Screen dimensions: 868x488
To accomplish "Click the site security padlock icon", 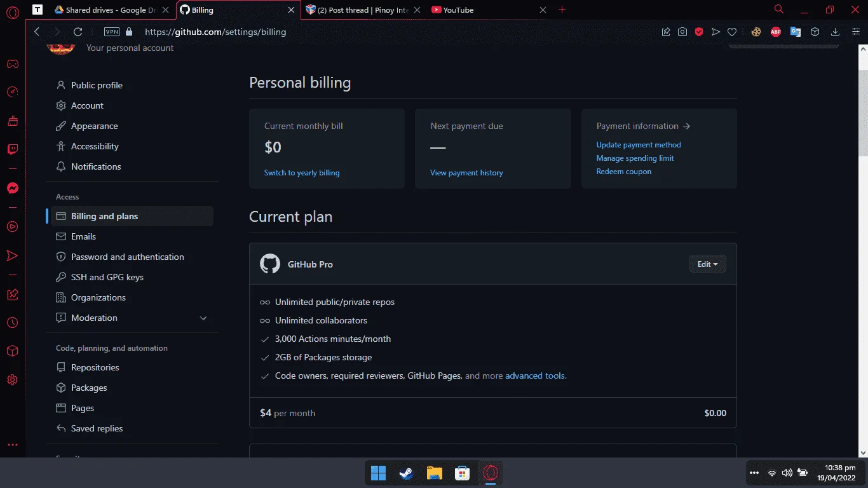I will [x=130, y=32].
